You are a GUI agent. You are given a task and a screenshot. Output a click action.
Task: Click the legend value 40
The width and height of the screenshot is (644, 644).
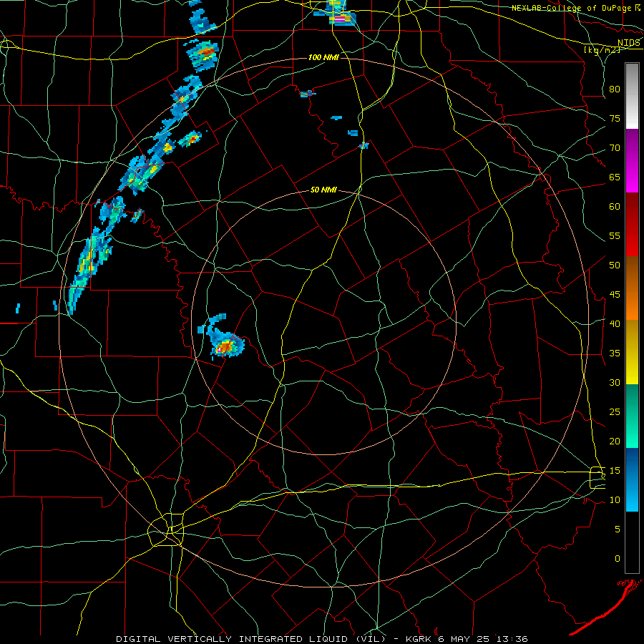pyautogui.click(x=615, y=324)
